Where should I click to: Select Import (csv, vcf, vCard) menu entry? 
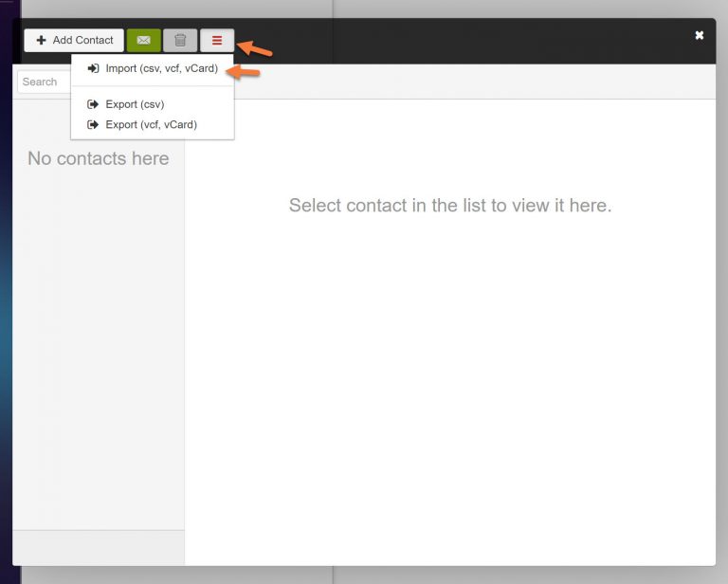[x=161, y=69]
